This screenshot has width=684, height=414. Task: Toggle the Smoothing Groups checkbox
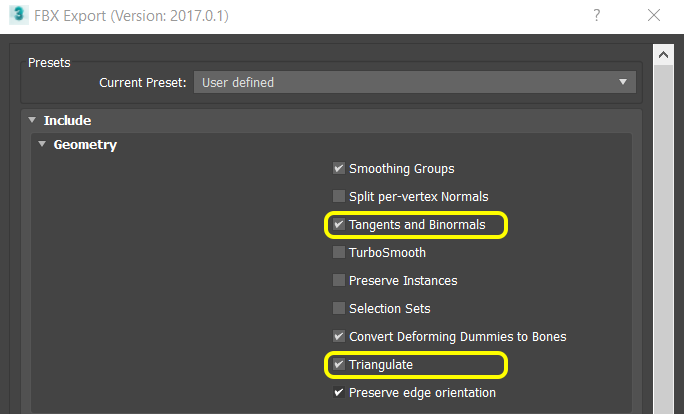click(x=339, y=169)
